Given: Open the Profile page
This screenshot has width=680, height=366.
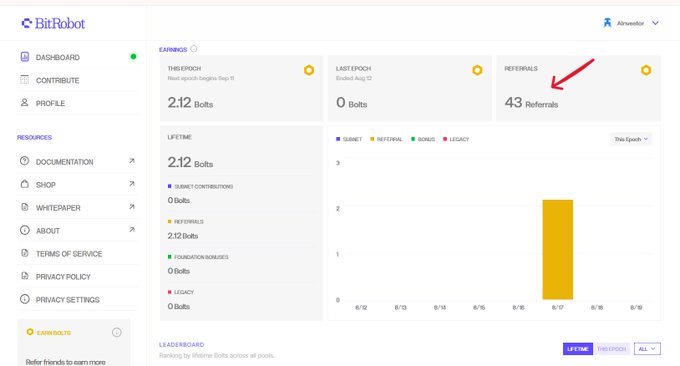Looking at the screenshot, I should (50, 103).
